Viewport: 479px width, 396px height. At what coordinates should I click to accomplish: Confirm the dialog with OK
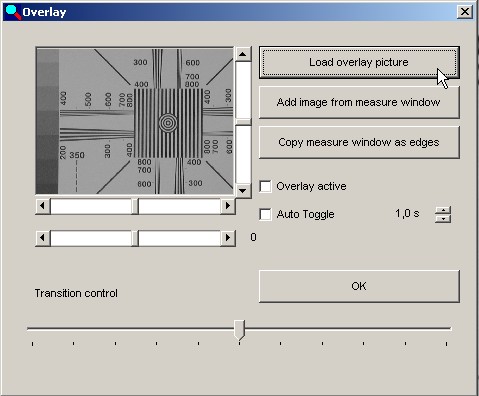[x=359, y=286]
